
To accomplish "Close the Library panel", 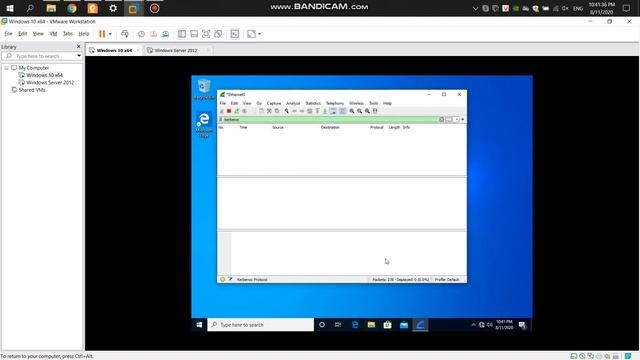I will (79, 47).
